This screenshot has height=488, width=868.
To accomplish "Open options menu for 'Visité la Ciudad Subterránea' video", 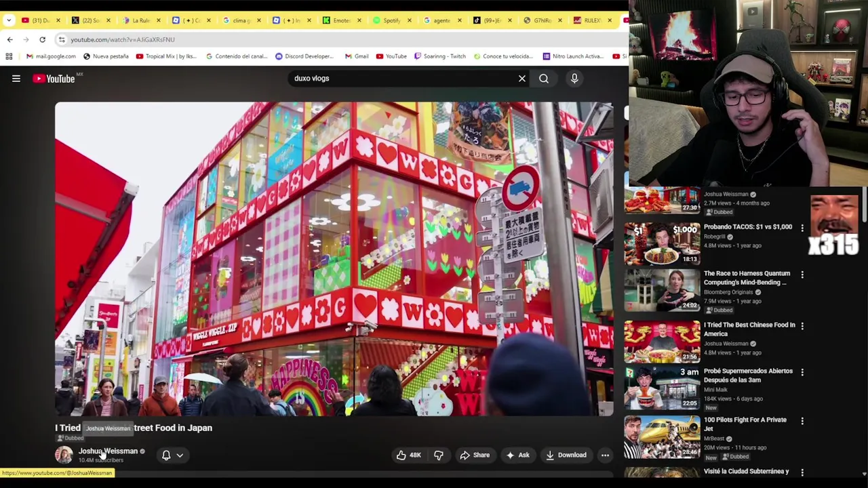I will point(802,472).
